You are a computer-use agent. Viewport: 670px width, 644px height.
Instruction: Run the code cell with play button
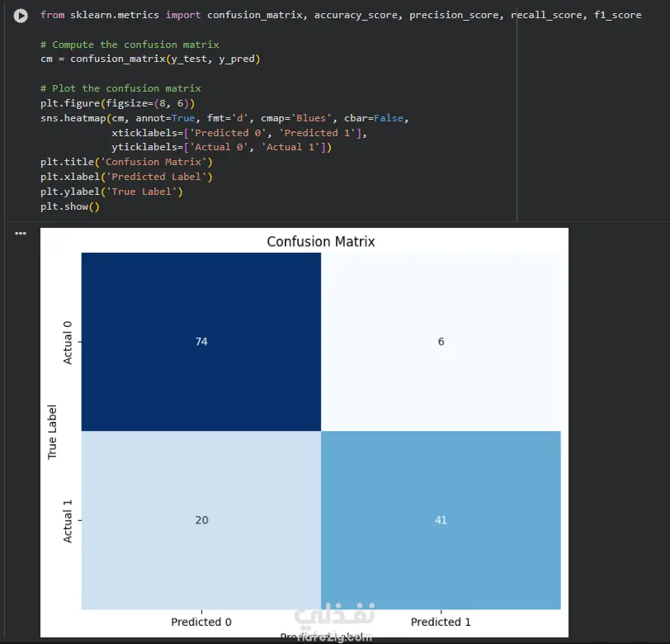(20, 16)
